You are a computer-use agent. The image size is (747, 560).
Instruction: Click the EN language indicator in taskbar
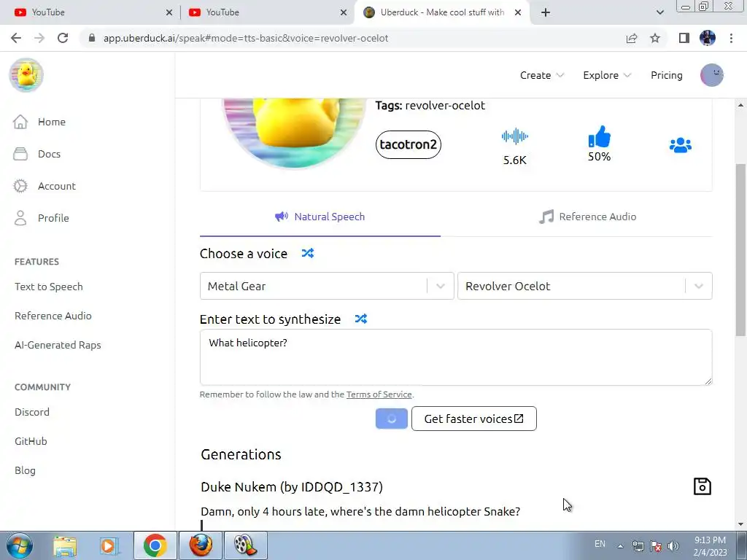tap(600, 544)
